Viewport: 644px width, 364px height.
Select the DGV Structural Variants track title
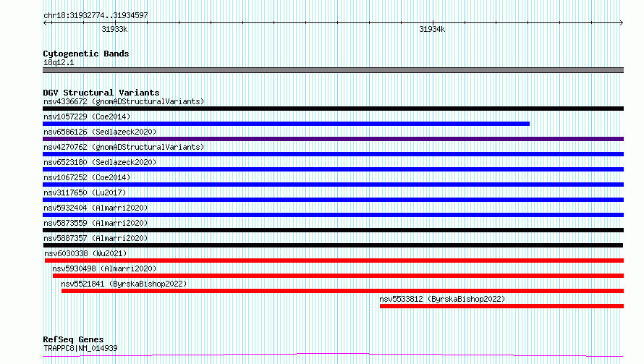pos(101,93)
